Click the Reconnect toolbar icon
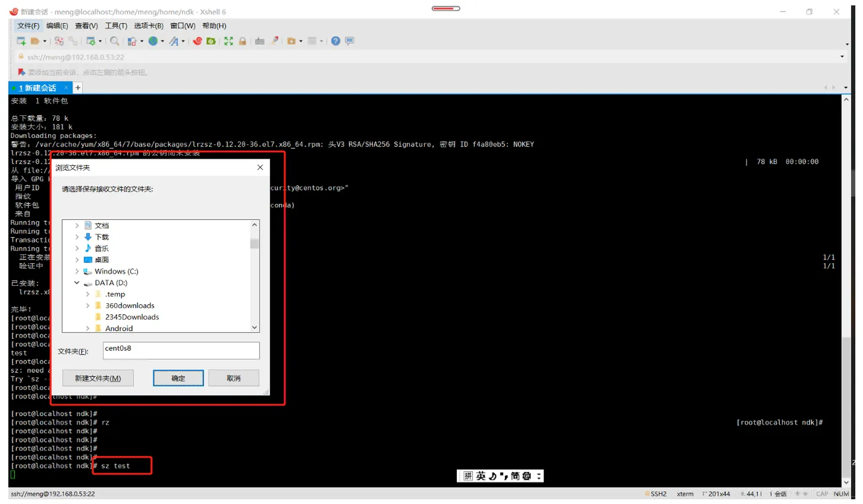Viewport: 863px width, 504px height. [73, 41]
